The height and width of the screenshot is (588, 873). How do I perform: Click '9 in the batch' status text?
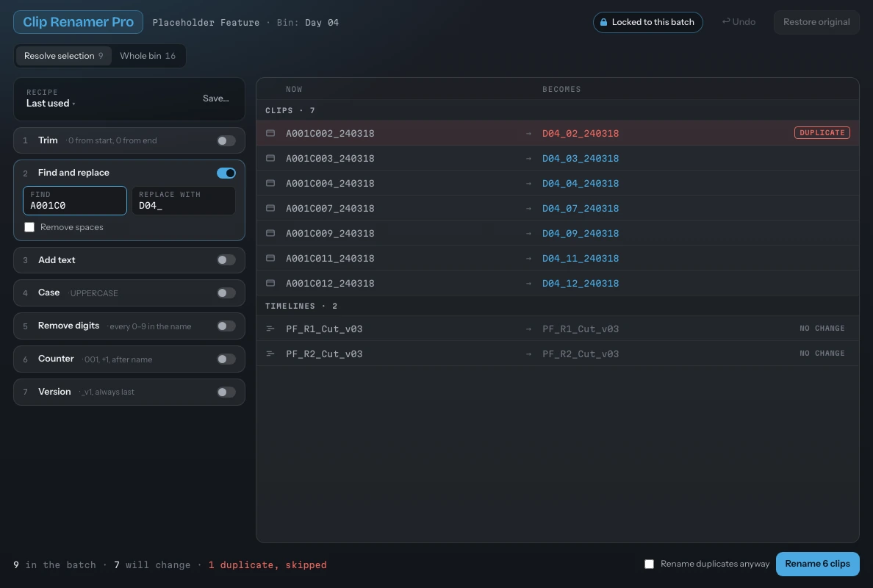tap(54, 564)
